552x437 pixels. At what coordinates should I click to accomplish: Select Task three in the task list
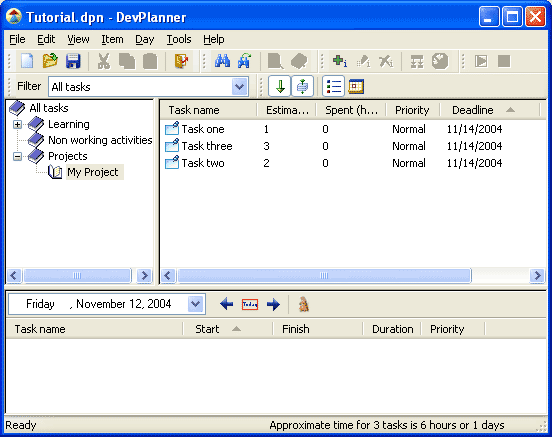[x=207, y=146]
